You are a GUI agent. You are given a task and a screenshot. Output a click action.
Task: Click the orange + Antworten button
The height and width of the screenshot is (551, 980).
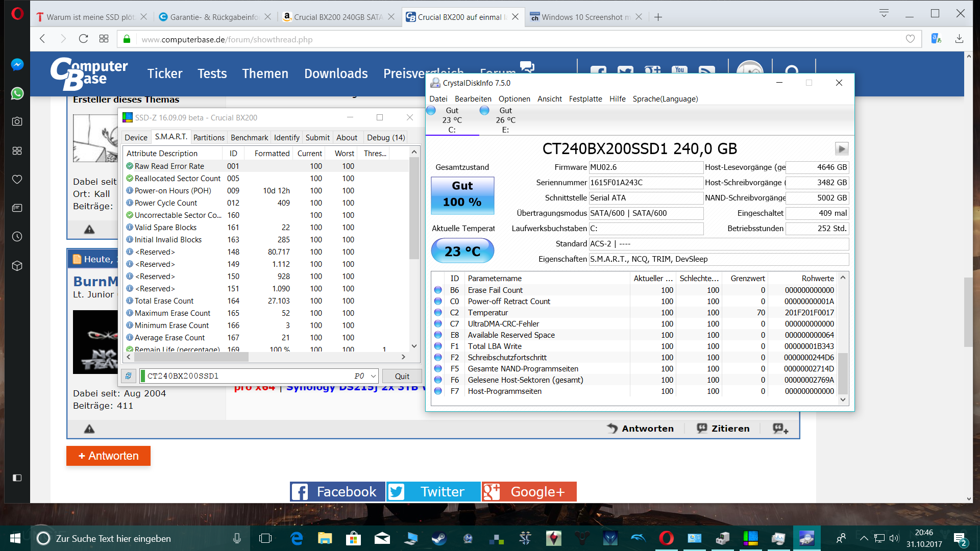point(108,456)
